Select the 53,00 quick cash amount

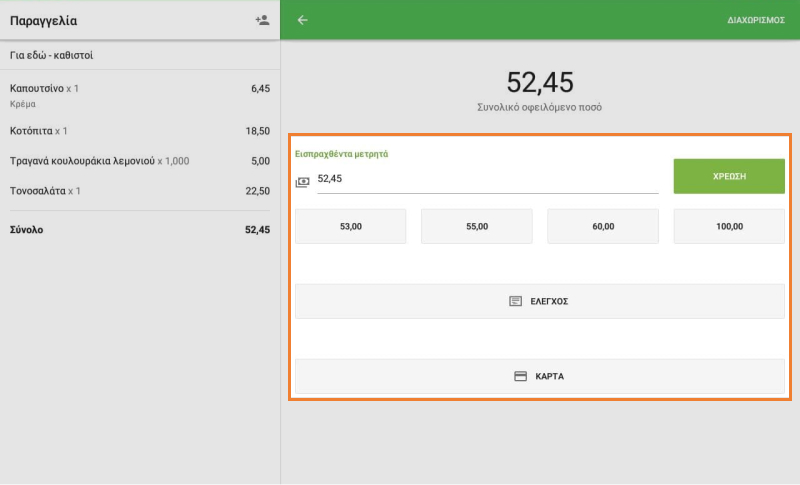tap(350, 227)
